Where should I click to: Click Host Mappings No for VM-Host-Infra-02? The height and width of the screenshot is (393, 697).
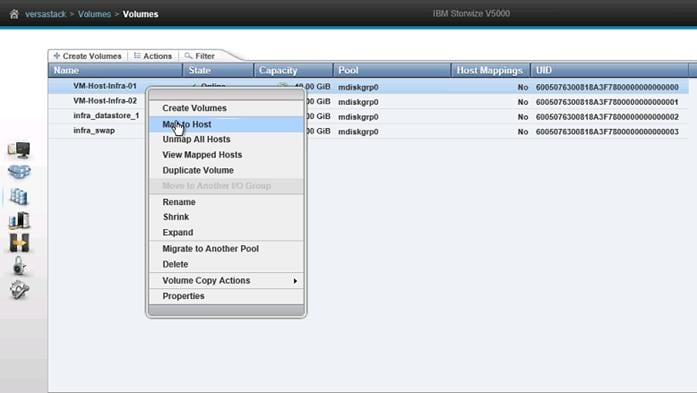[x=523, y=102]
